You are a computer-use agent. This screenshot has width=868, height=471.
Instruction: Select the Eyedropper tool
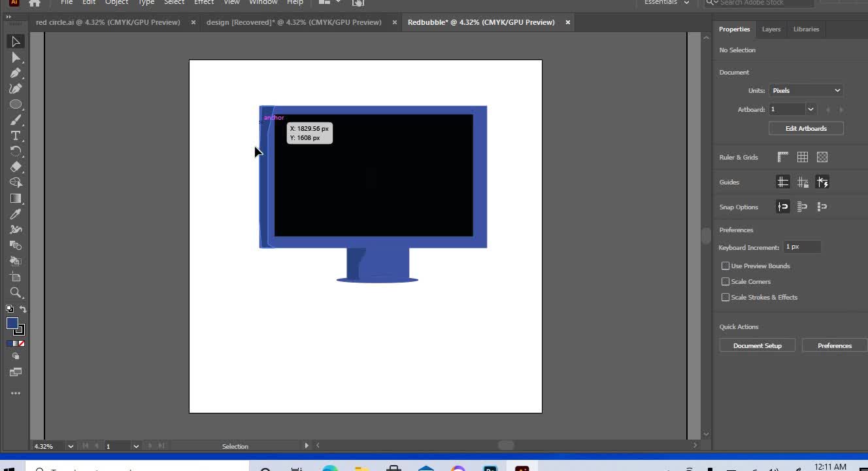(16, 215)
